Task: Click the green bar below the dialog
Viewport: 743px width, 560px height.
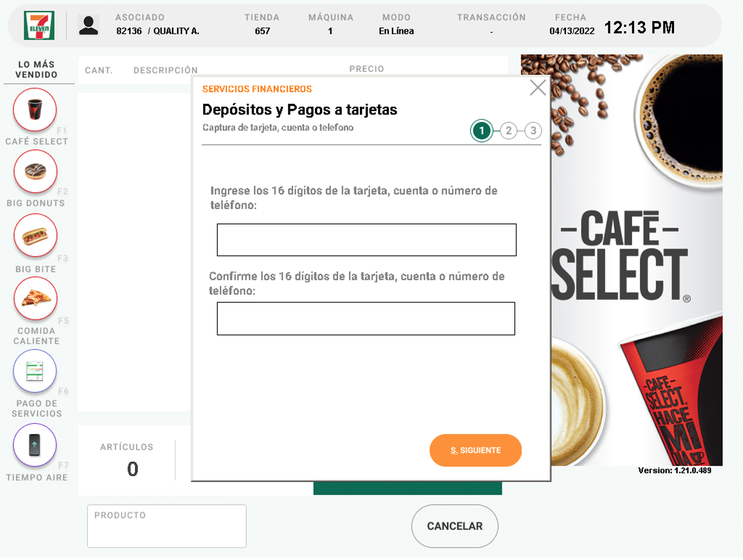Action: (407, 489)
